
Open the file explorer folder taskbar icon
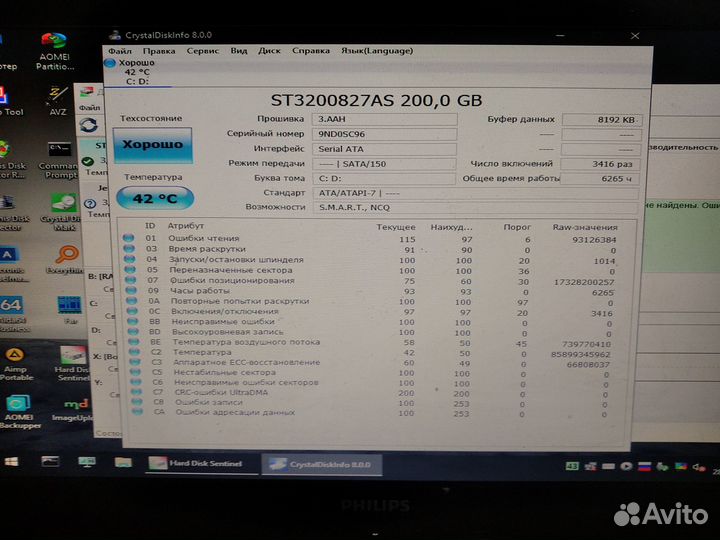point(123,462)
